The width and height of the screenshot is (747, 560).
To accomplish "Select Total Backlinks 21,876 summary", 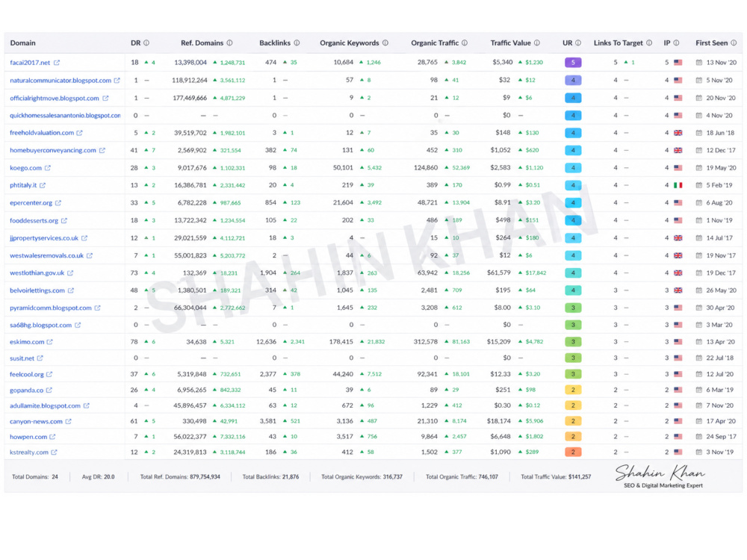I will pyautogui.click(x=270, y=476).
